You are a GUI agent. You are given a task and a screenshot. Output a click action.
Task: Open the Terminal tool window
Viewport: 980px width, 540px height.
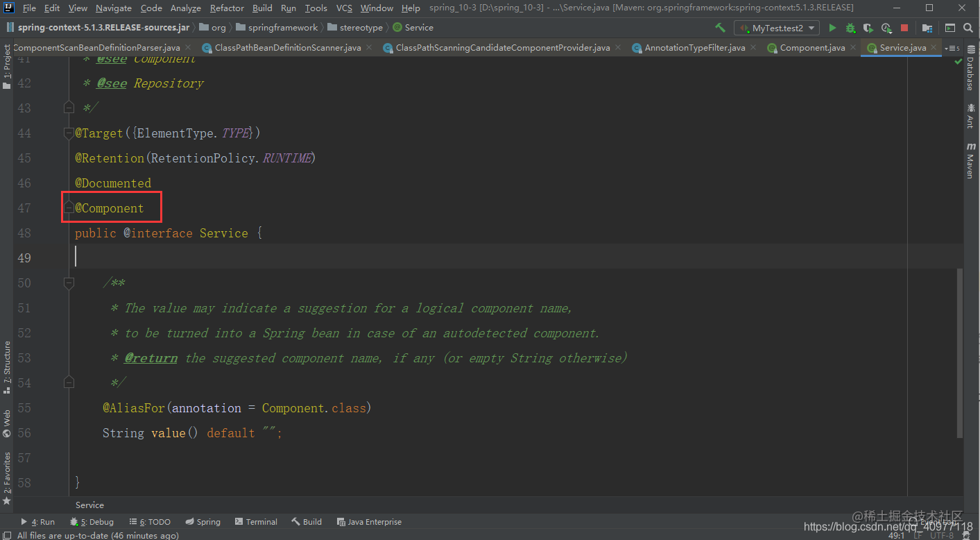pyautogui.click(x=256, y=522)
